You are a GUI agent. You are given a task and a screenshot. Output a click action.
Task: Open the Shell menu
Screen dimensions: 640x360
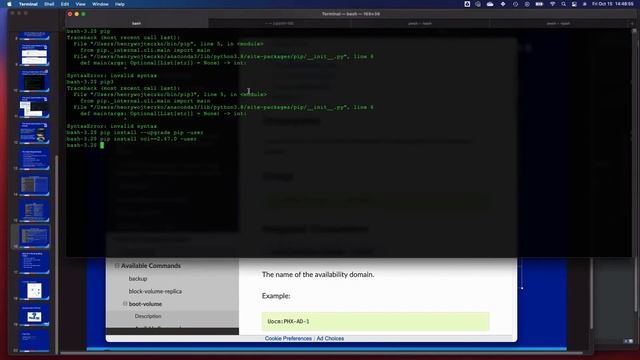[x=49, y=4]
